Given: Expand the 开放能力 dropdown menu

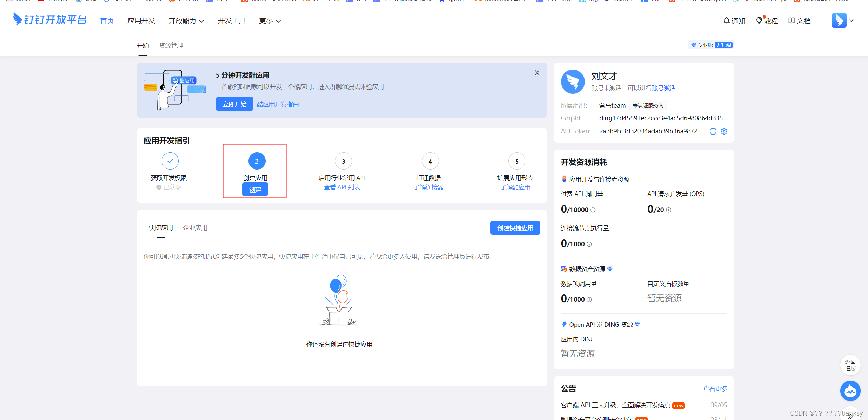Looking at the screenshot, I should [186, 21].
